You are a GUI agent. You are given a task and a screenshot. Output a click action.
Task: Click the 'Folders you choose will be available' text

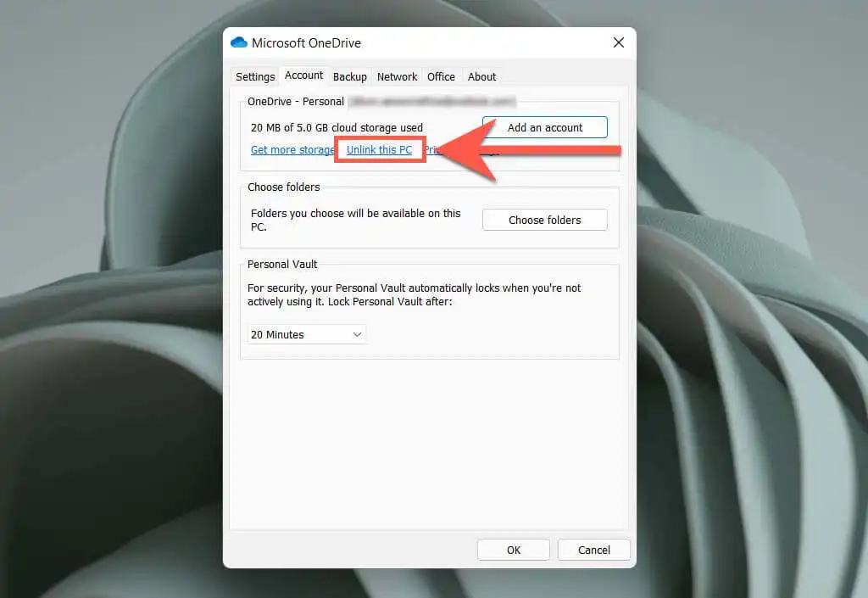click(355, 220)
